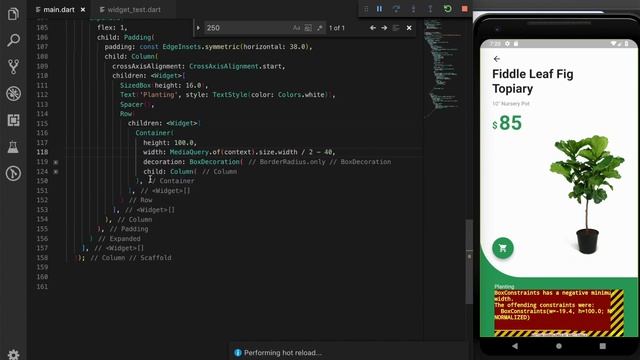Click the '// Column // Scaffold' comment
Screen dimensions: 640x360
pyautogui.click(x=131, y=258)
